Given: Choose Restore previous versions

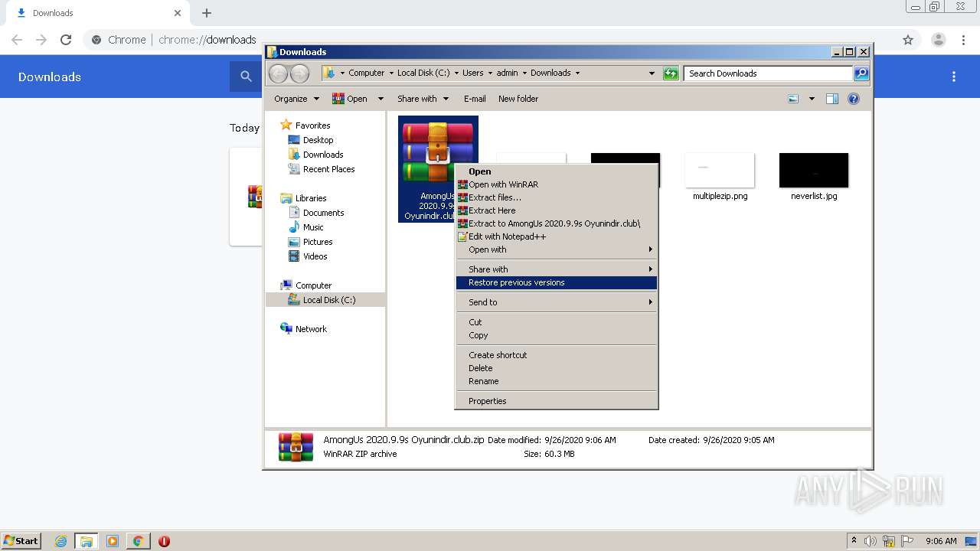Looking at the screenshot, I should pos(556,282).
